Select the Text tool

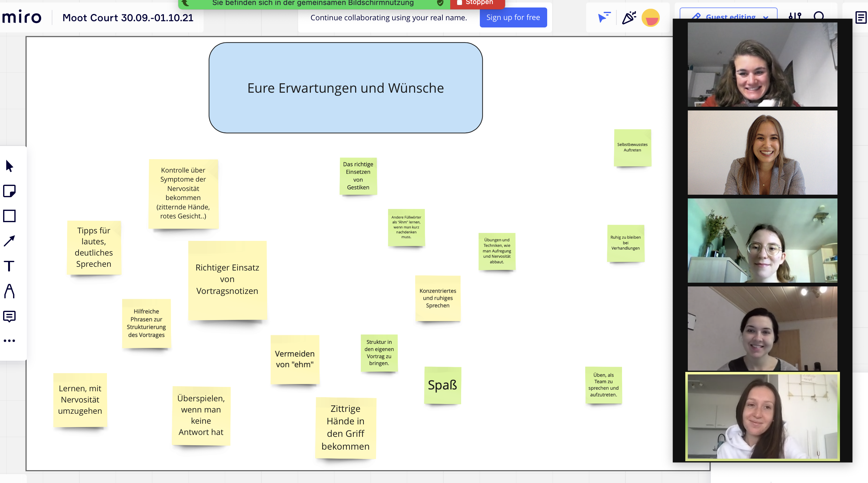pos(9,266)
